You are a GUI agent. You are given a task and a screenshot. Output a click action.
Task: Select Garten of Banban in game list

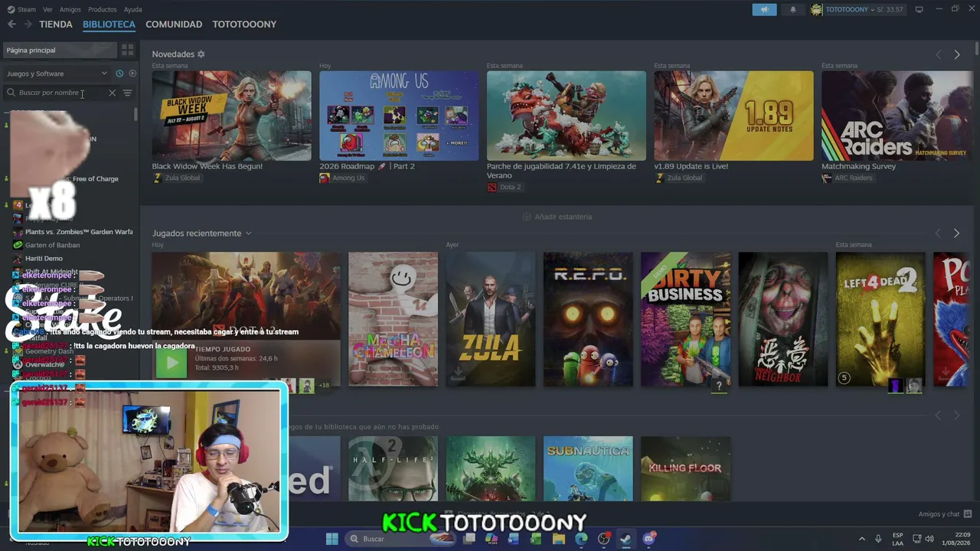click(52, 245)
